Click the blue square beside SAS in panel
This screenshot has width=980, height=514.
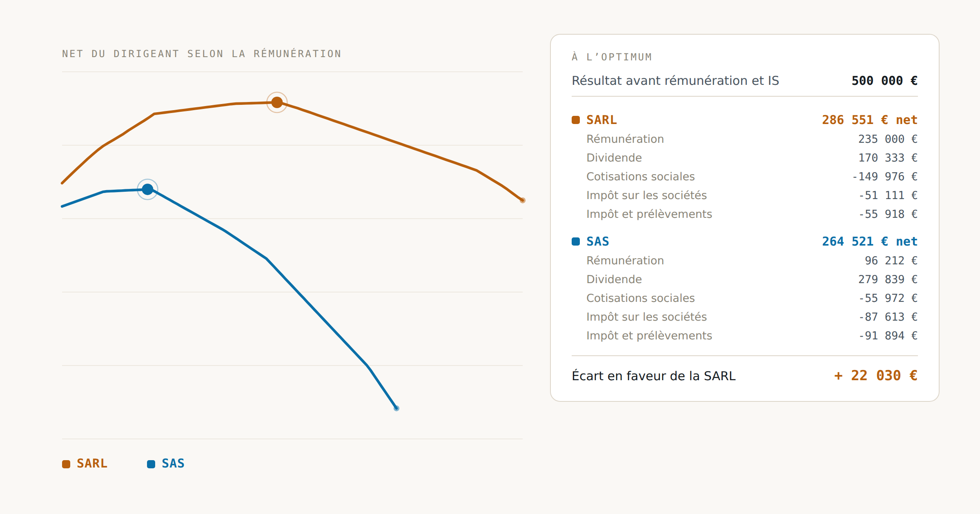click(x=576, y=241)
